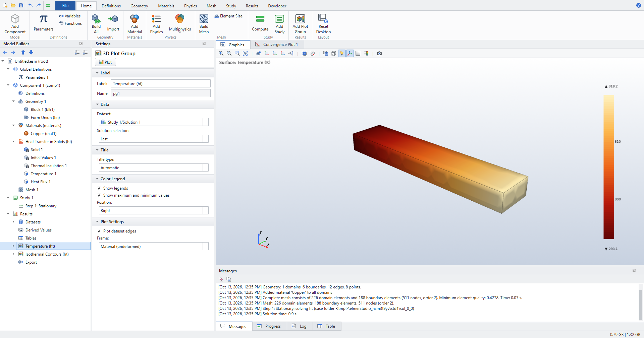The image size is (644, 338).
Task: Click Element Size in Mesh group
Action: click(228, 16)
